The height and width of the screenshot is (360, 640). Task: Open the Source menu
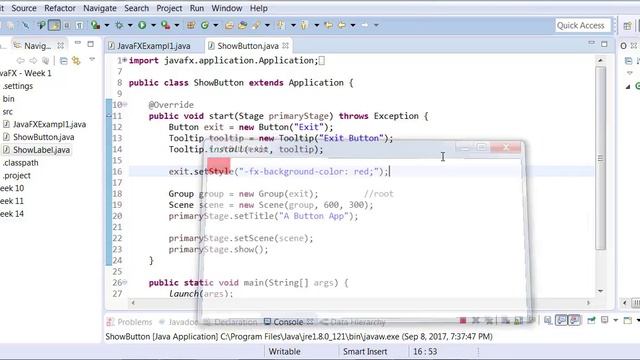click(24, 8)
